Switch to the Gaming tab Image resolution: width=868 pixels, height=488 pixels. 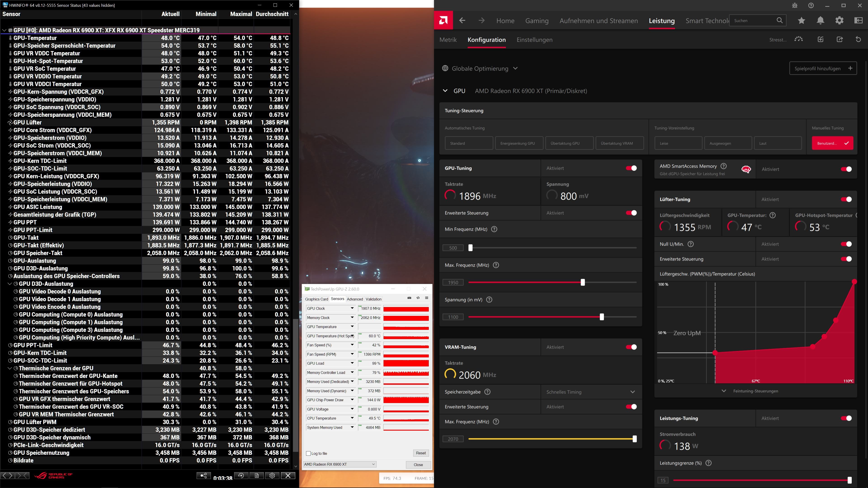pyautogui.click(x=537, y=21)
